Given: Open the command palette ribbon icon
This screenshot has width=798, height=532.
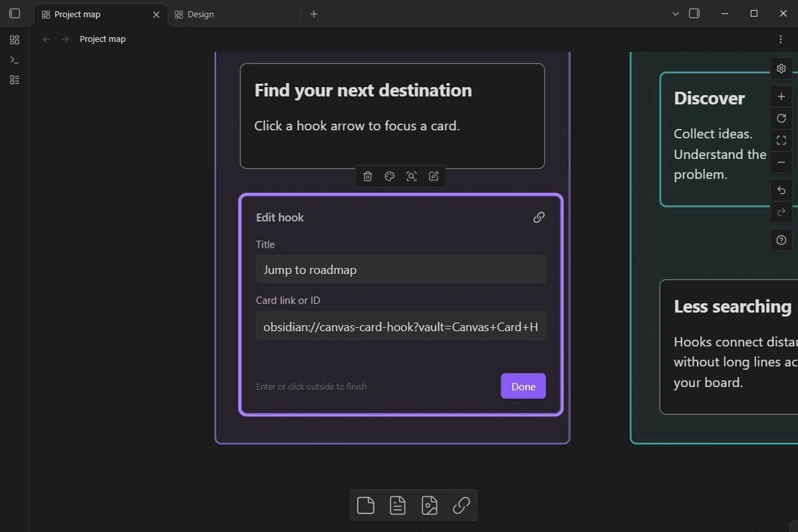Looking at the screenshot, I should coord(15,60).
